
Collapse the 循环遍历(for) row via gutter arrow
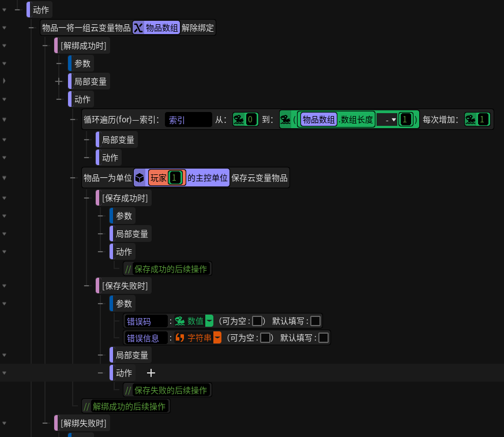4,119
